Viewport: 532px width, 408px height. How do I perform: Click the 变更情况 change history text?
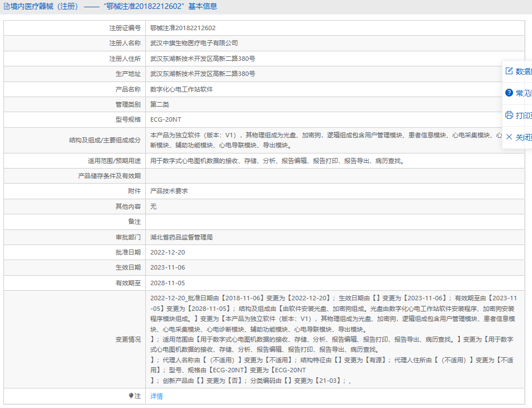[x=334, y=339]
